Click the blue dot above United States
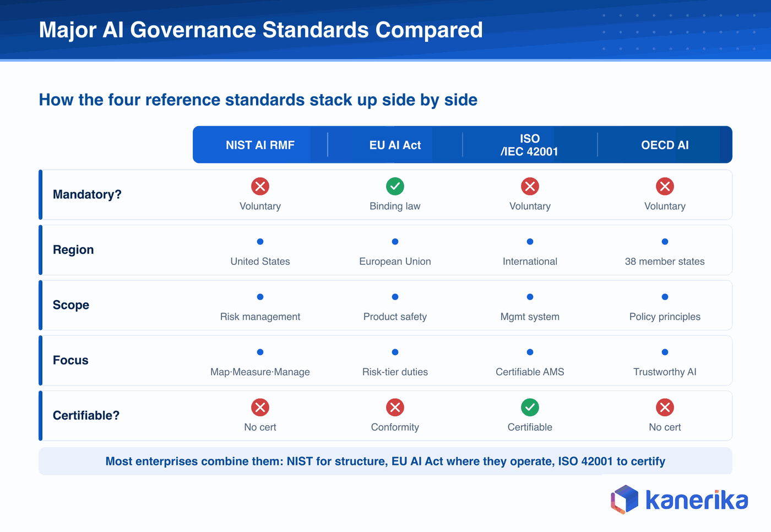This screenshot has width=771, height=532. click(260, 242)
